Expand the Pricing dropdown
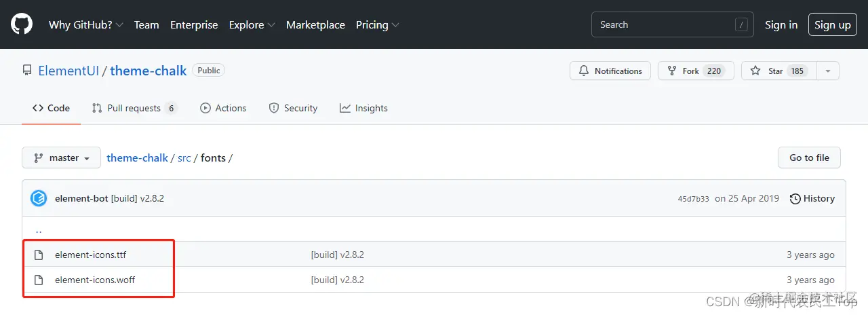Screen dimensions: 868x315 coord(377,24)
